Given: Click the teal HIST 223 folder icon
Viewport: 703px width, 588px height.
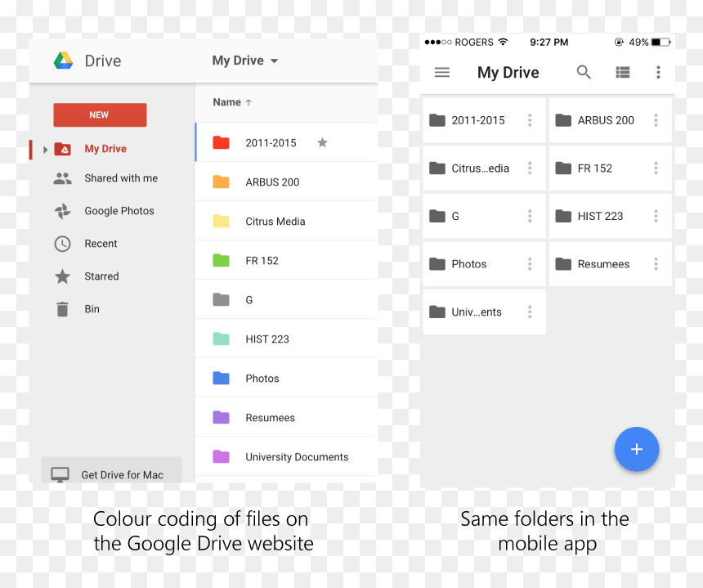Looking at the screenshot, I should tap(221, 339).
